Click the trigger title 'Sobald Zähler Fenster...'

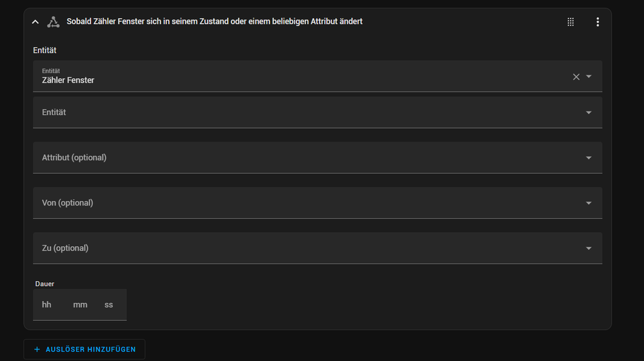click(x=215, y=22)
